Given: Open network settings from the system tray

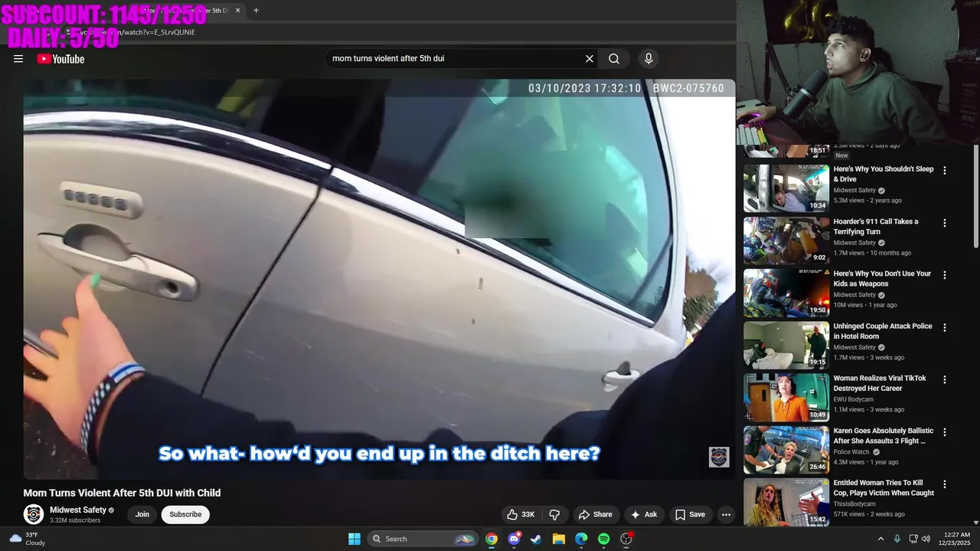Looking at the screenshot, I should coord(913,539).
